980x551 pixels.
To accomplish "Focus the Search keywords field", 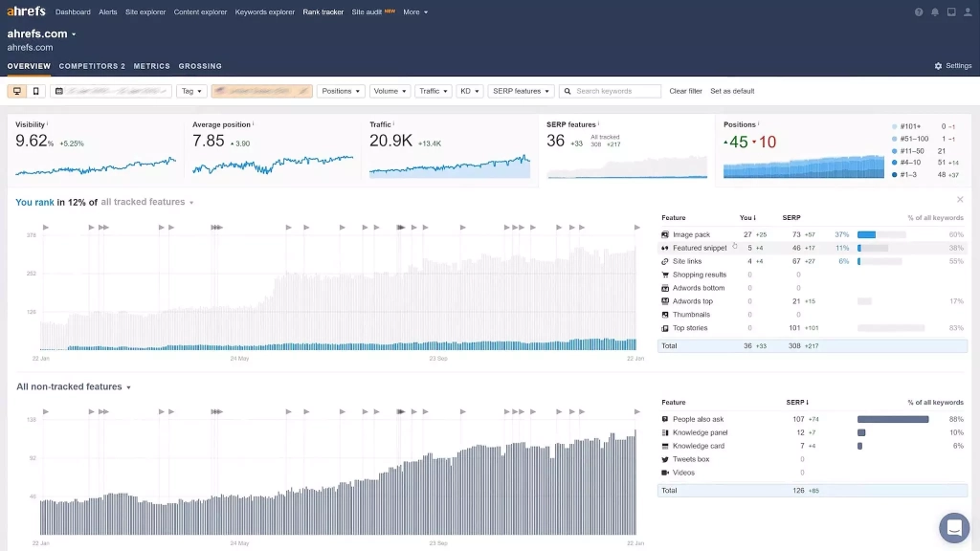I will tap(610, 91).
